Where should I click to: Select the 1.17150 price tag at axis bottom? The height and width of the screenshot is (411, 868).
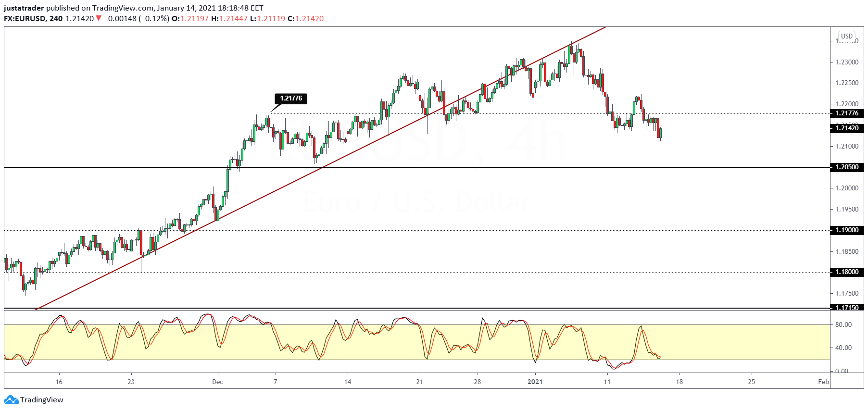click(x=846, y=307)
